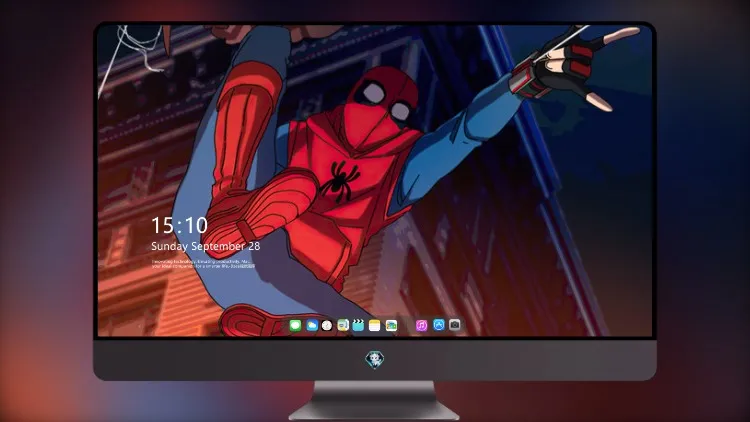Open the Clock app in the dock
Screen dimensions: 750x422
(327, 326)
